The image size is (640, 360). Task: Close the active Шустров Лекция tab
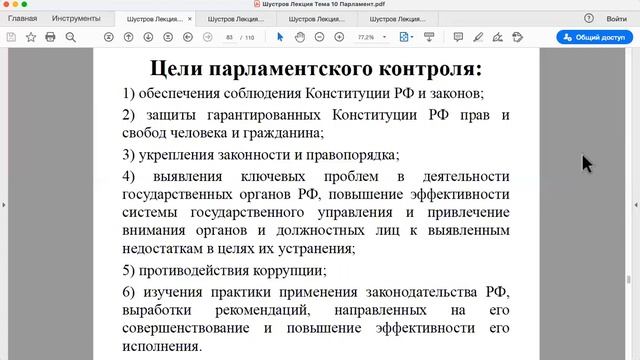(189, 19)
